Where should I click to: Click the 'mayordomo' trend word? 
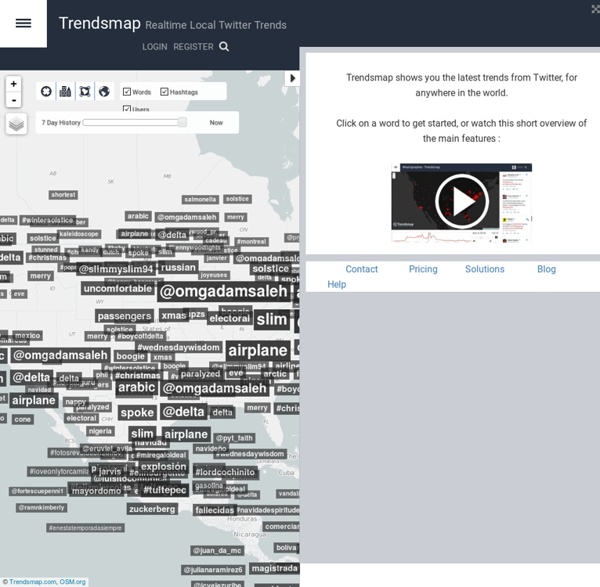tap(96, 491)
